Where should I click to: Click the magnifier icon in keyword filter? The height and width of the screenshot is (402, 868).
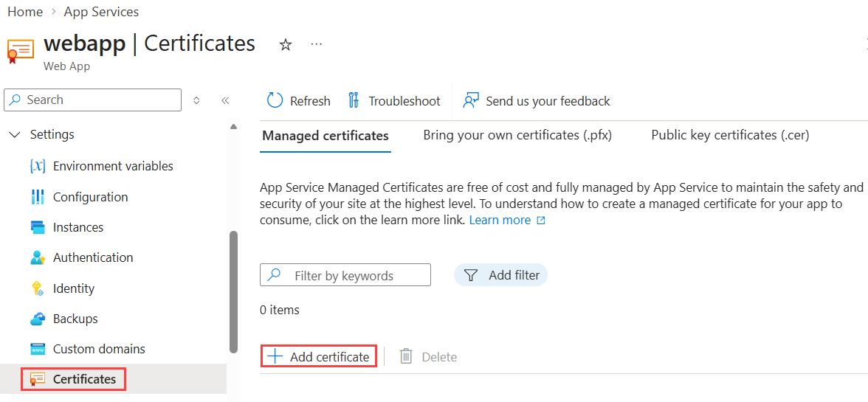click(273, 274)
